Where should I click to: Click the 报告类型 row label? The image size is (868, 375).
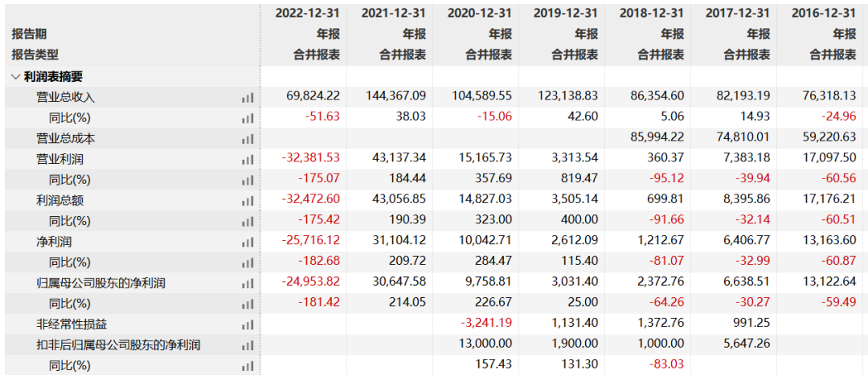[35, 55]
